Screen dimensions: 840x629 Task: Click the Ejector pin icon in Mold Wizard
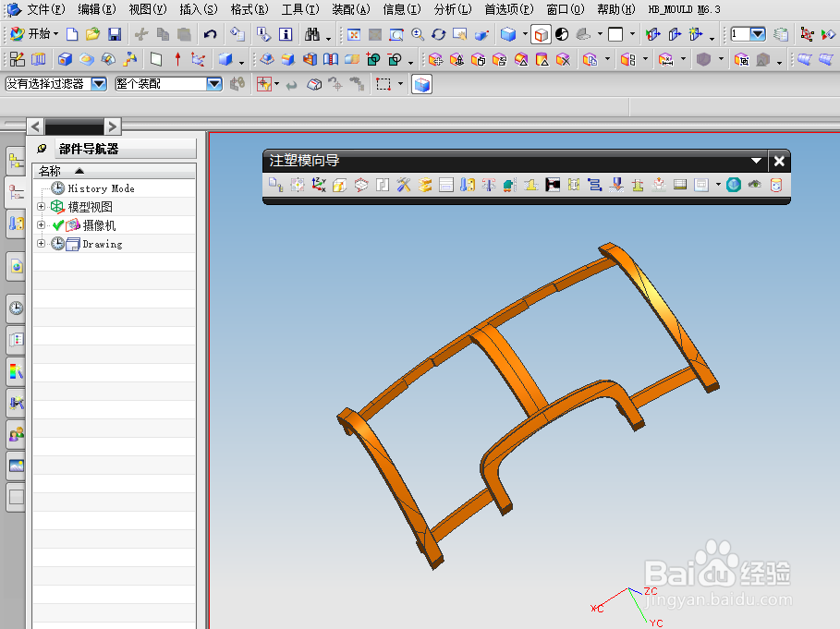[489, 186]
